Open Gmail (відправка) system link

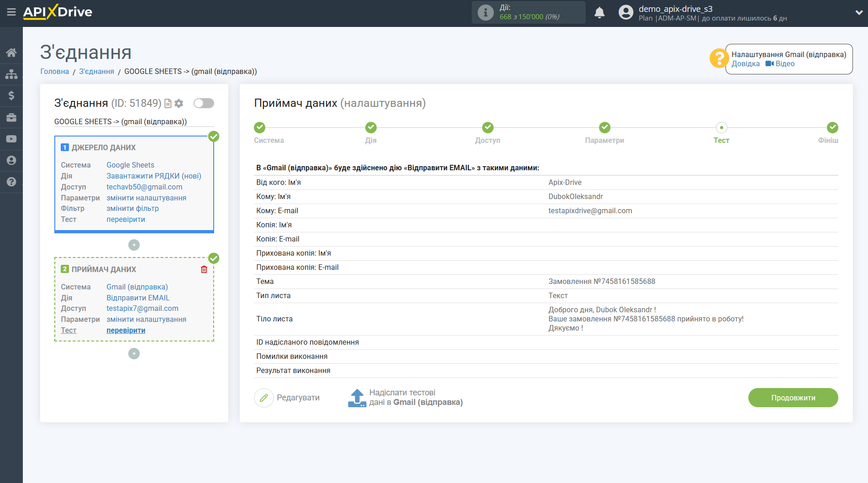tap(137, 287)
